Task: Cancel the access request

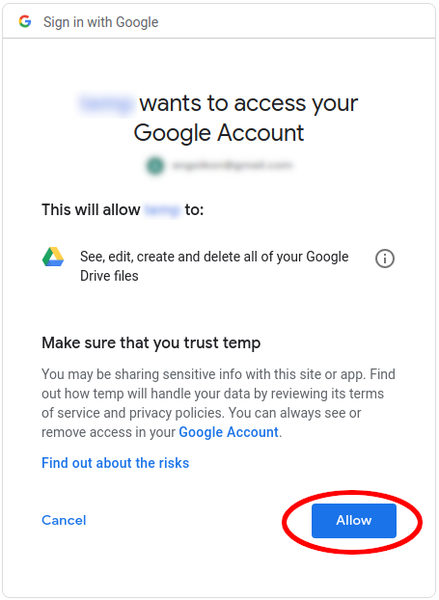Action: tap(64, 520)
